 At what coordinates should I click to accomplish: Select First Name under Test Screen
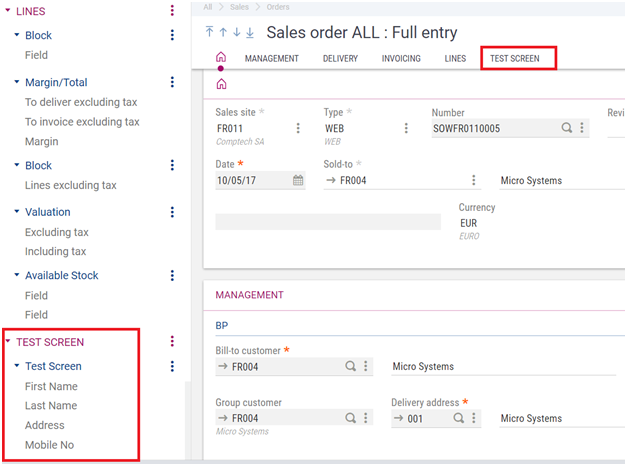pos(51,386)
